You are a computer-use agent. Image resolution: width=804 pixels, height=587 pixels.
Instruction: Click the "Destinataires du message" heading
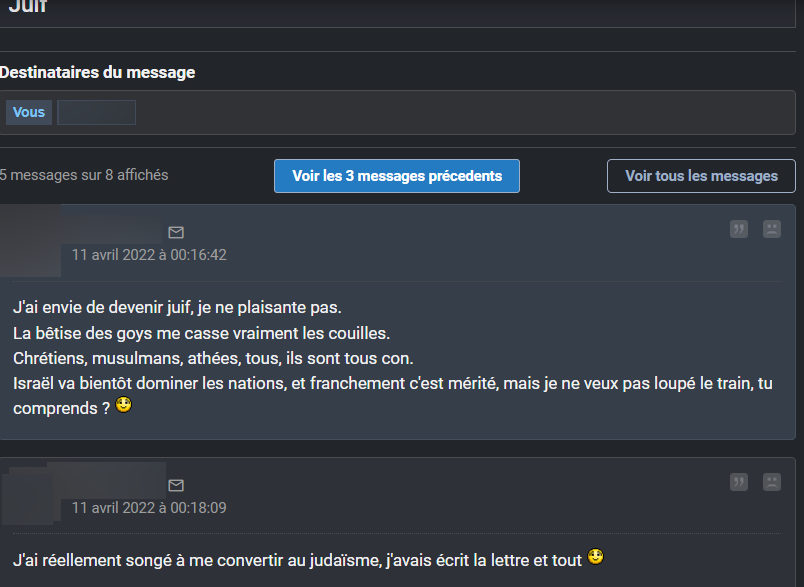tap(97, 72)
